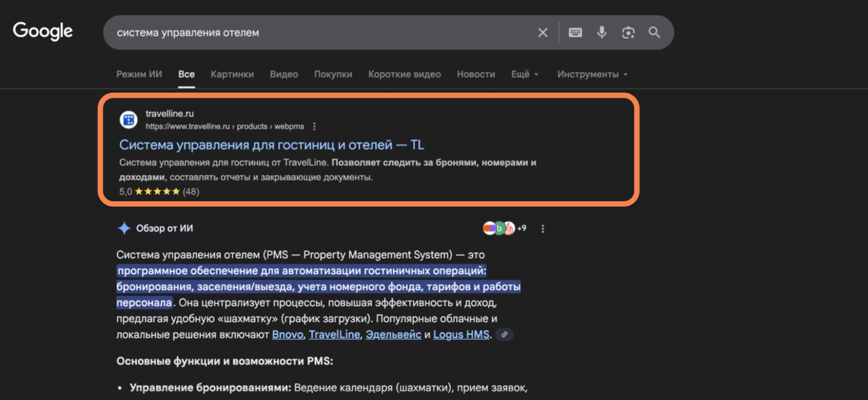
Task: Expand the 'Ещё' dropdown menu
Action: (525, 74)
